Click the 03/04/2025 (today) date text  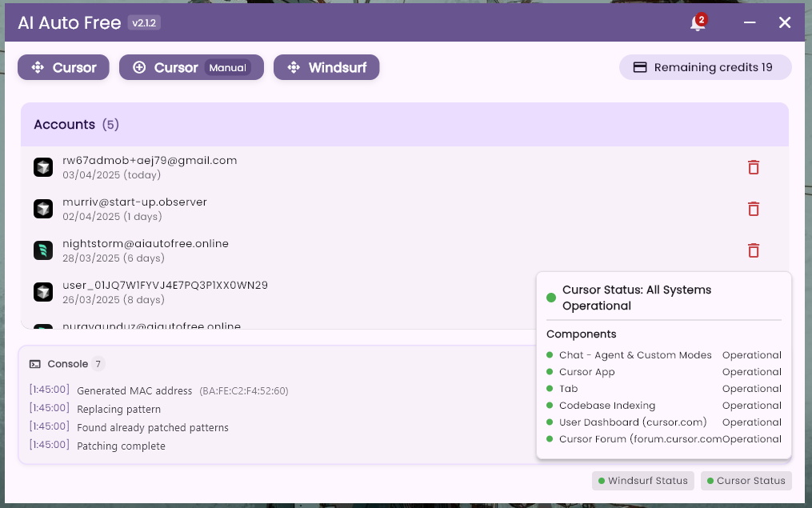point(111,175)
